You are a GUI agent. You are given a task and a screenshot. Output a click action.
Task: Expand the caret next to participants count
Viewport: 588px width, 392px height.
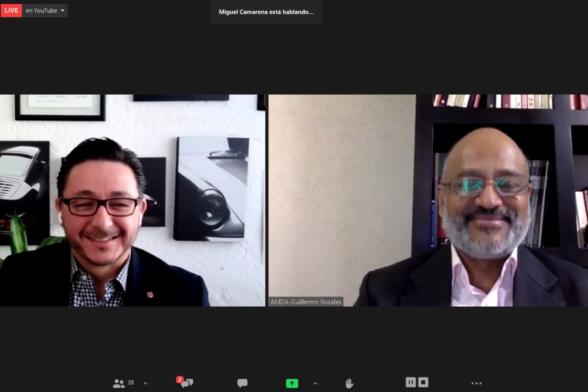pos(146,383)
